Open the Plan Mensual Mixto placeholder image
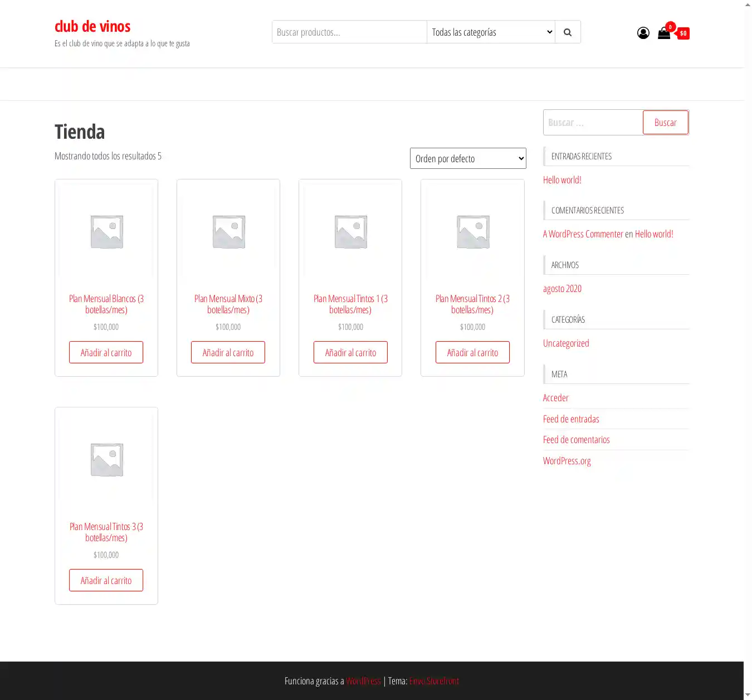 pos(228,231)
